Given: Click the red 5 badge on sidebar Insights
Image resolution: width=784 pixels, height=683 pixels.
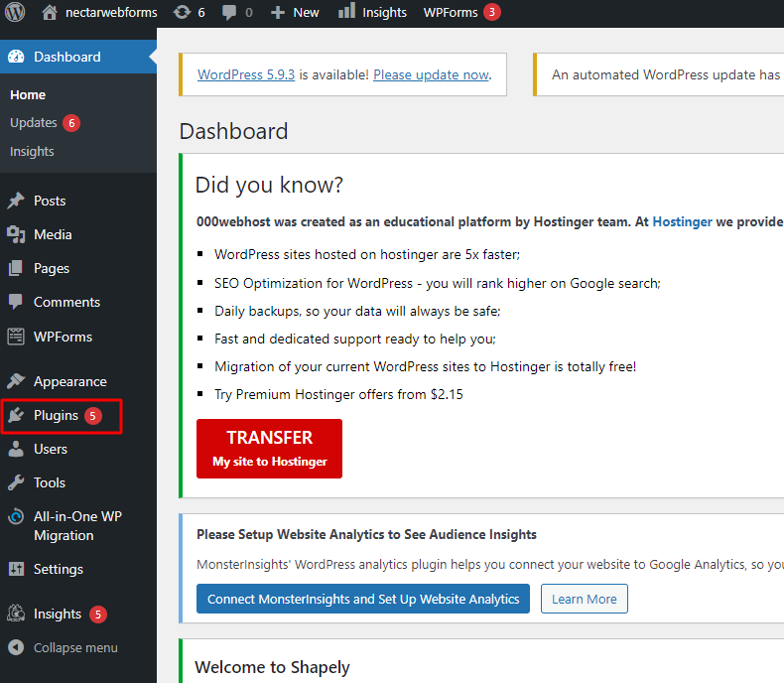Looking at the screenshot, I should coord(98,614).
